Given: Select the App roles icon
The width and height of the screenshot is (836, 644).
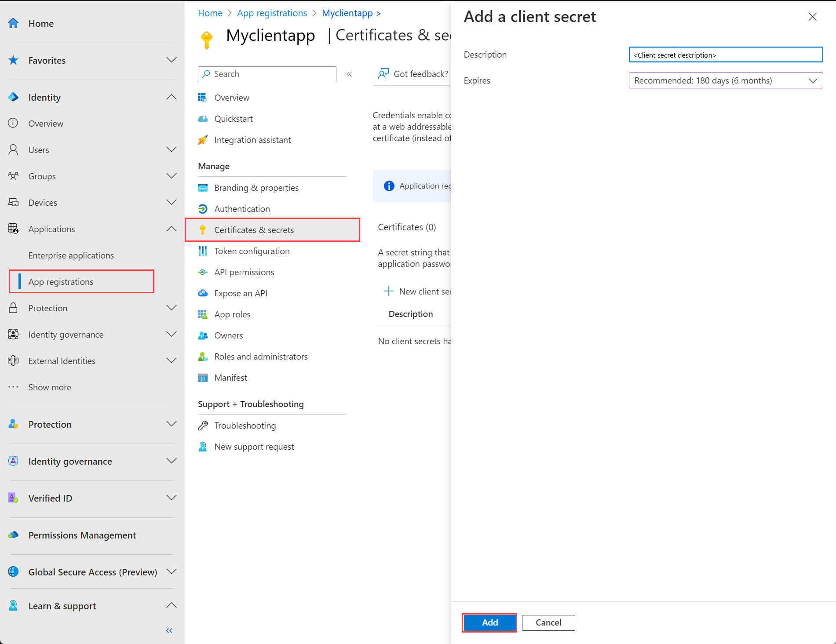Looking at the screenshot, I should 203,314.
